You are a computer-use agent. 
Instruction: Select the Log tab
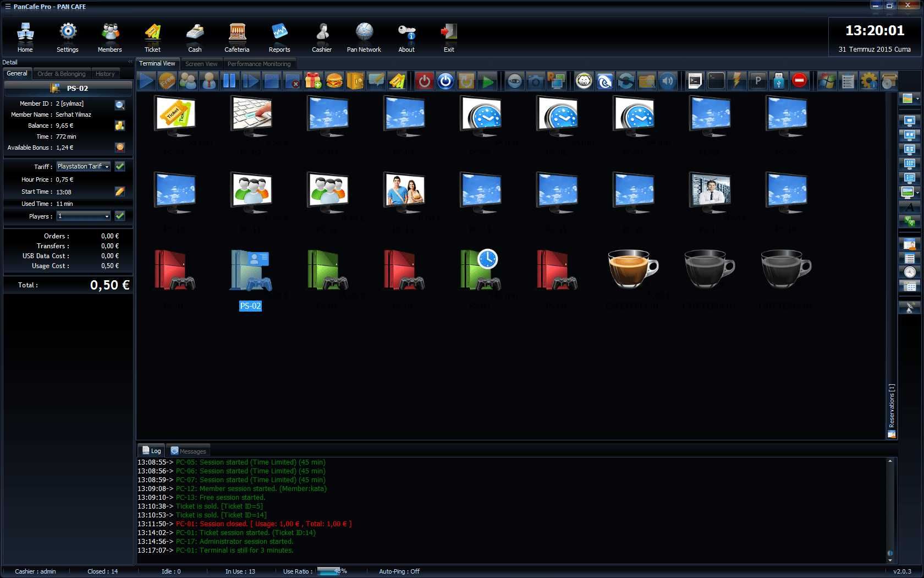pos(152,451)
